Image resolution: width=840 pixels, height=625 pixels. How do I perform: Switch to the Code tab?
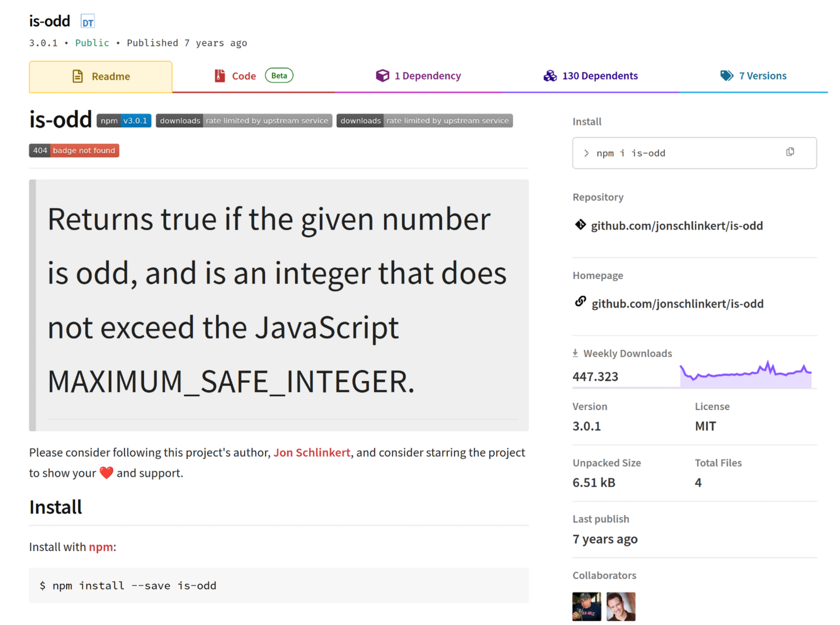(253, 77)
